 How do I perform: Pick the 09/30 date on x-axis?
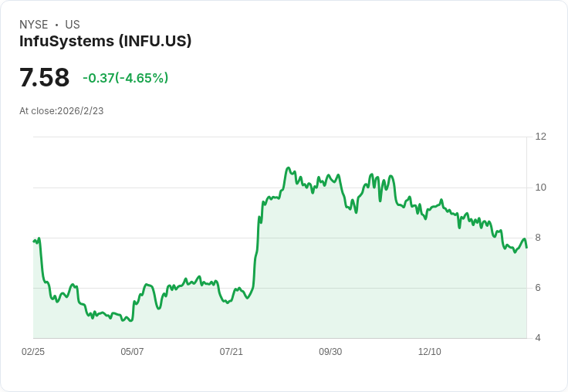[330, 352]
